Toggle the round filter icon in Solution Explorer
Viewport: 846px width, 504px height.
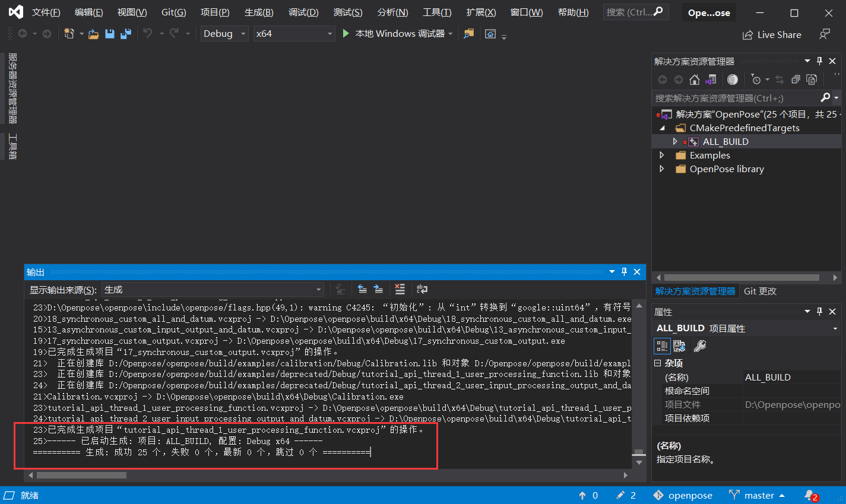(733, 80)
